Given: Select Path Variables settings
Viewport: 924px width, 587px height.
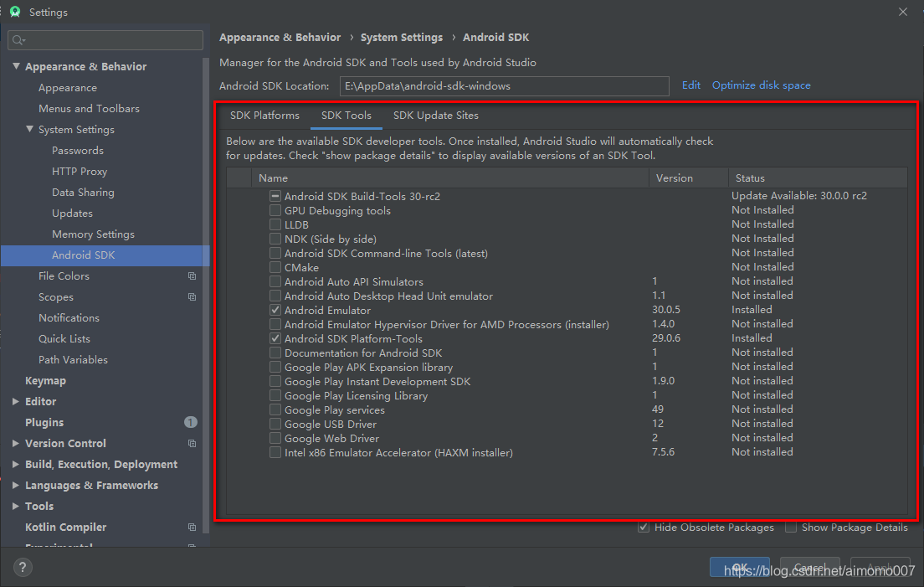Looking at the screenshot, I should 73,359.
